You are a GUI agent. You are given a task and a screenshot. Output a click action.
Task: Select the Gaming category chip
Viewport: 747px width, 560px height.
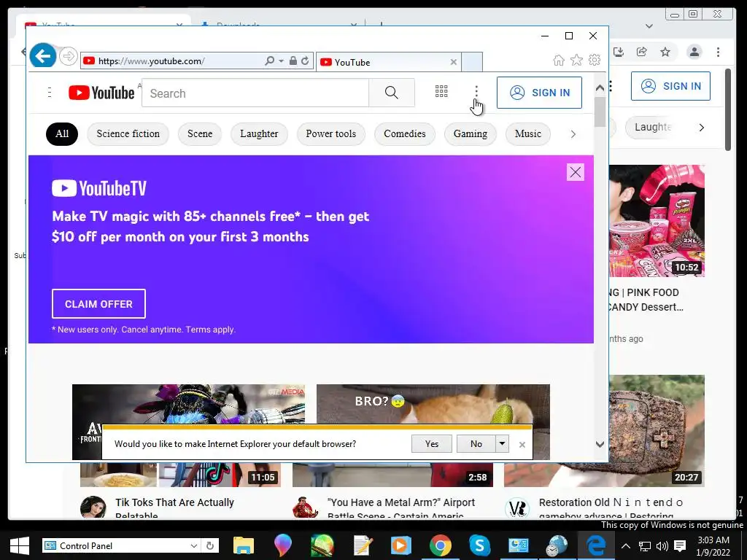tap(471, 134)
